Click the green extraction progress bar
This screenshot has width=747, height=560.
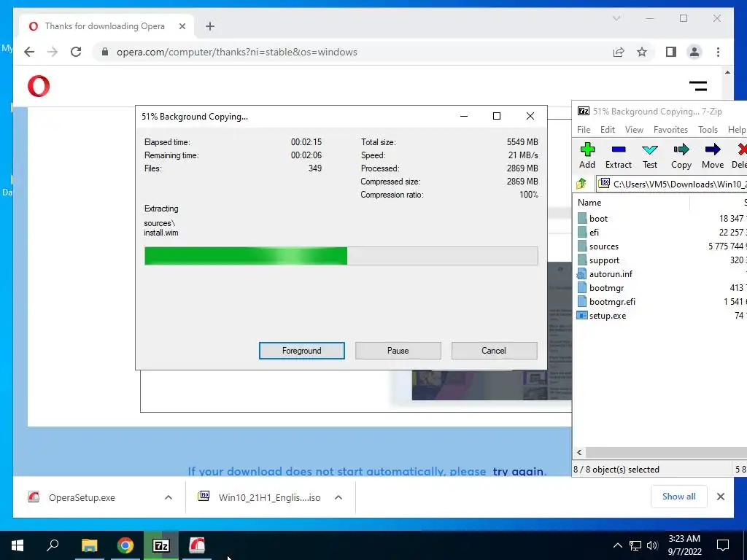(341, 256)
